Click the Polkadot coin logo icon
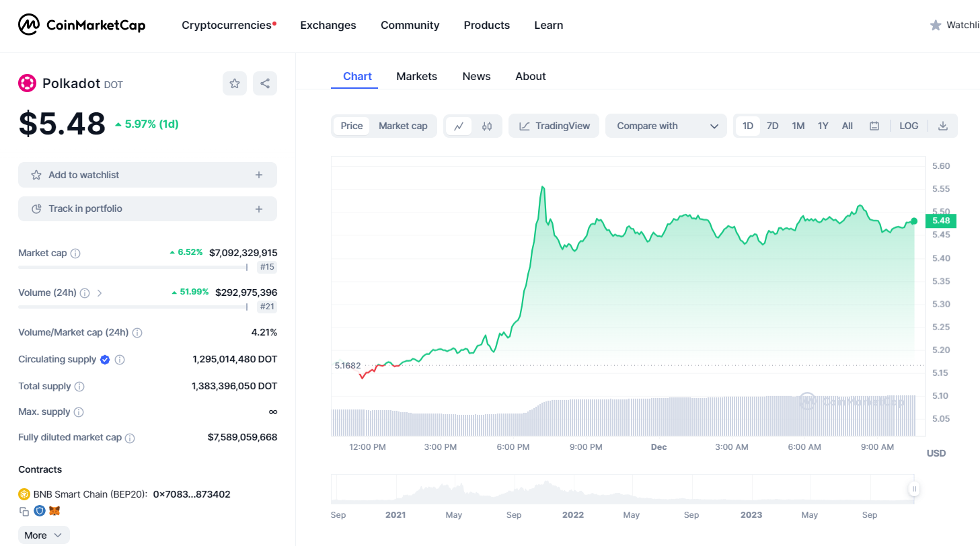980x546 pixels. coord(27,83)
